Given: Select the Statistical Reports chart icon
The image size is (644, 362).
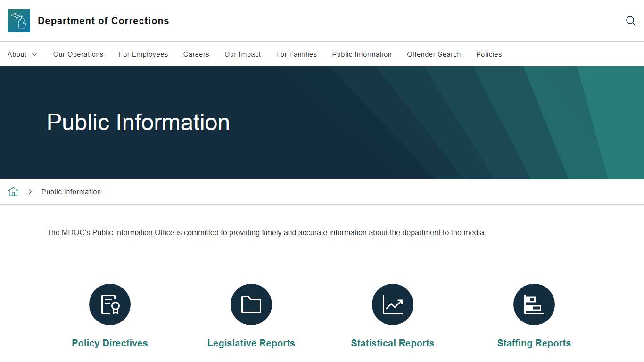Looking at the screenshot, I should coord(393,304).
